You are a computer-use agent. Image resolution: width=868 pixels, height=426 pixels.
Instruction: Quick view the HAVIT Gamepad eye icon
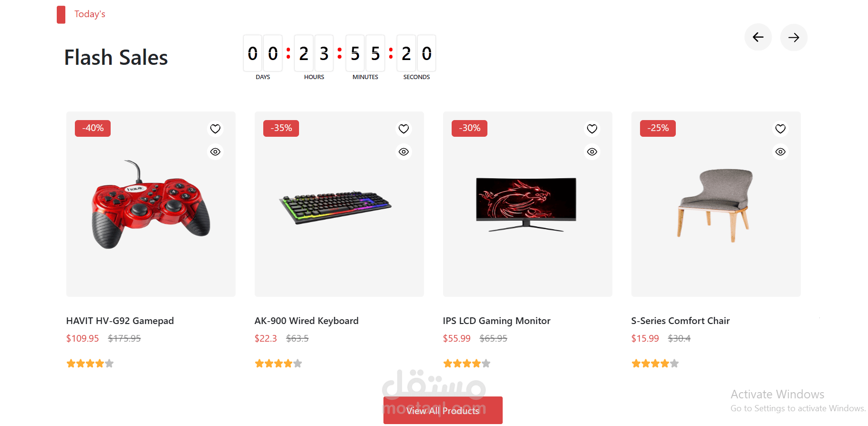(x=215, y=152)
